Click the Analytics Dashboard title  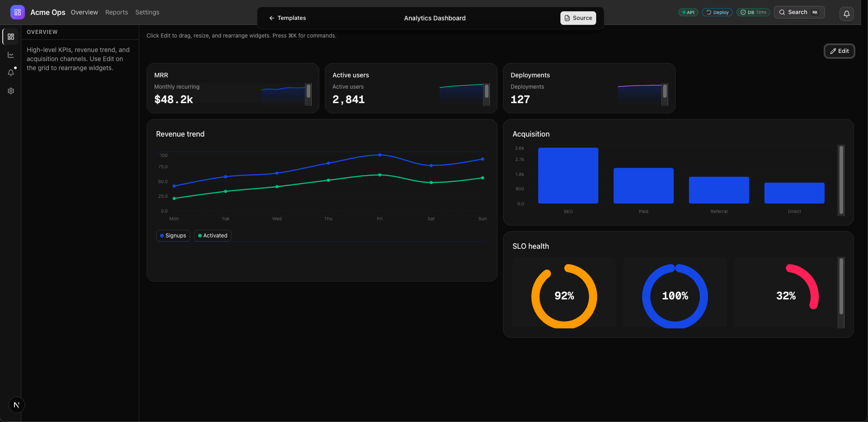pyautogui.click(x=435, y=18)
